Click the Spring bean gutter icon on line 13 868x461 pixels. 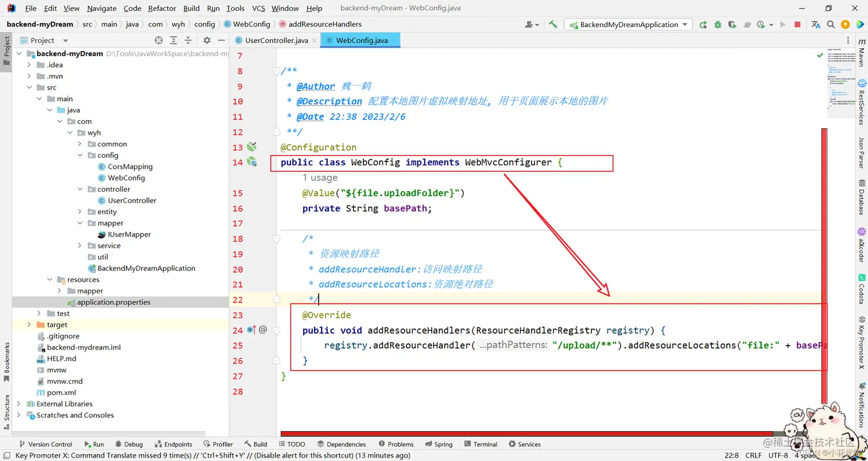[251, 146]
